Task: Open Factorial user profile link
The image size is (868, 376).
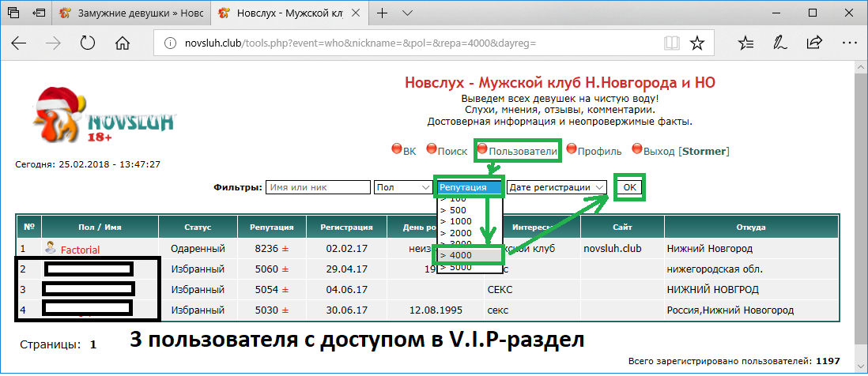Action: tap(80, 250)
